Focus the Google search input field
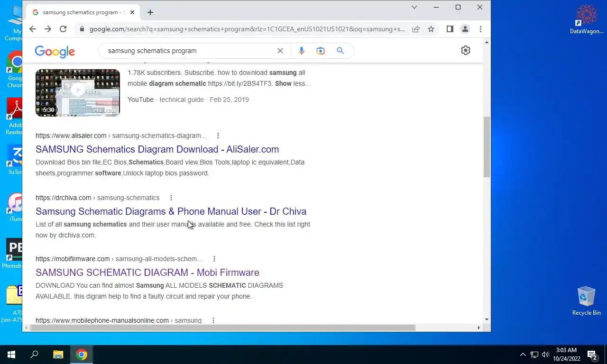 point(190,51)
